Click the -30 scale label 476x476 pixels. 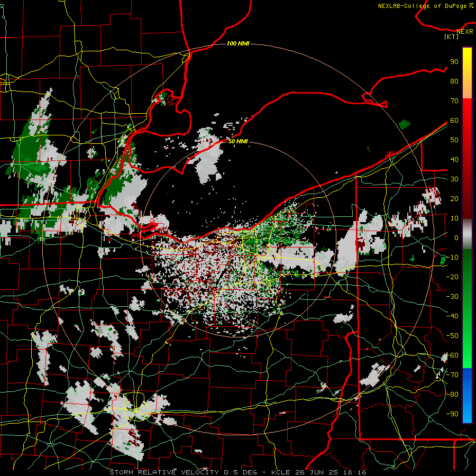tap(452, 297)
